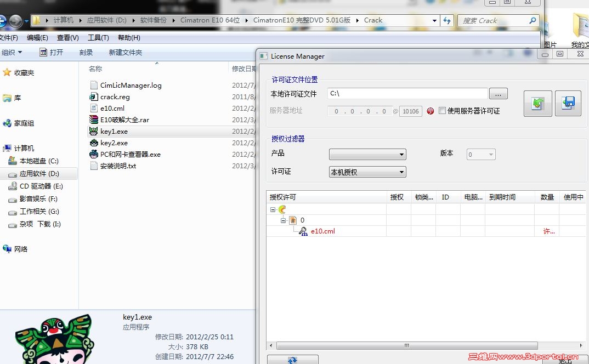Select 杂项 下载 (I:) drive in sidebar
Image resolution: width=589 pixels, height=364 pixels.
click(x=40, y=224)
